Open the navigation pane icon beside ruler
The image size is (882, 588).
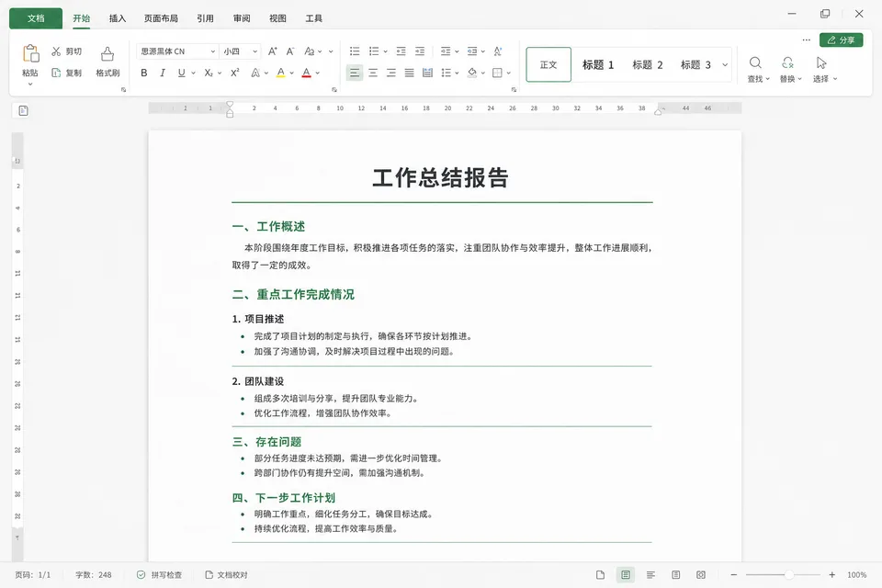point(23,111)
